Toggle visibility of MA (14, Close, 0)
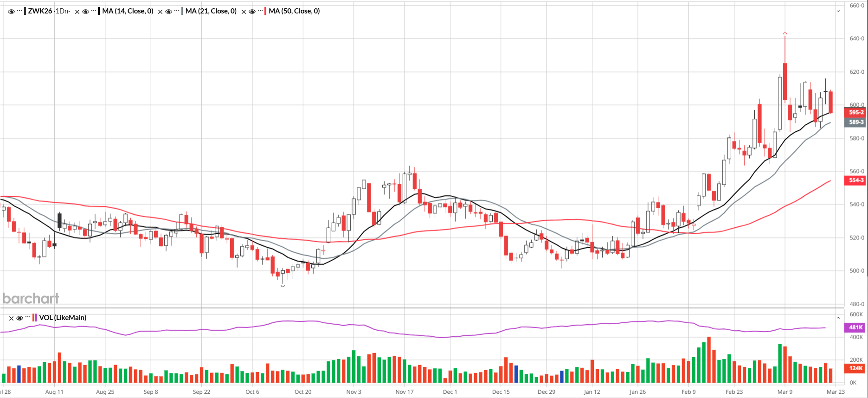The height and width of the screenshot is (398, 868). tap(85, 11)
